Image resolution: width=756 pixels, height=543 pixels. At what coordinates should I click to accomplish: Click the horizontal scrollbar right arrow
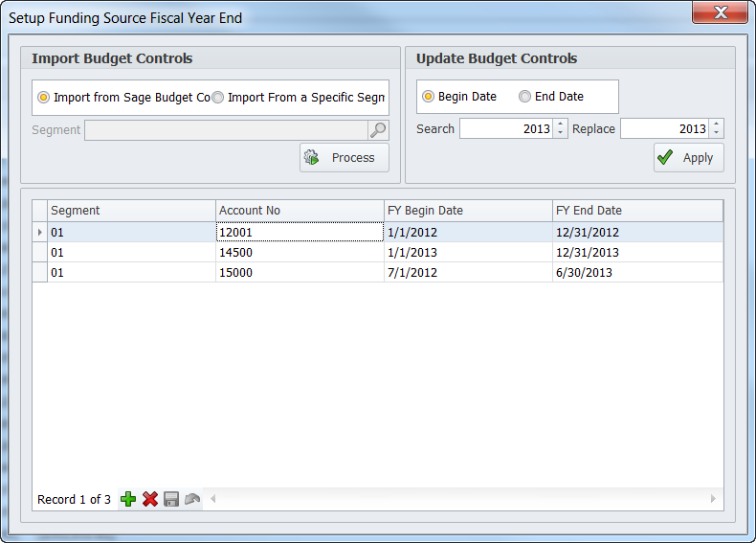(713, 499)
